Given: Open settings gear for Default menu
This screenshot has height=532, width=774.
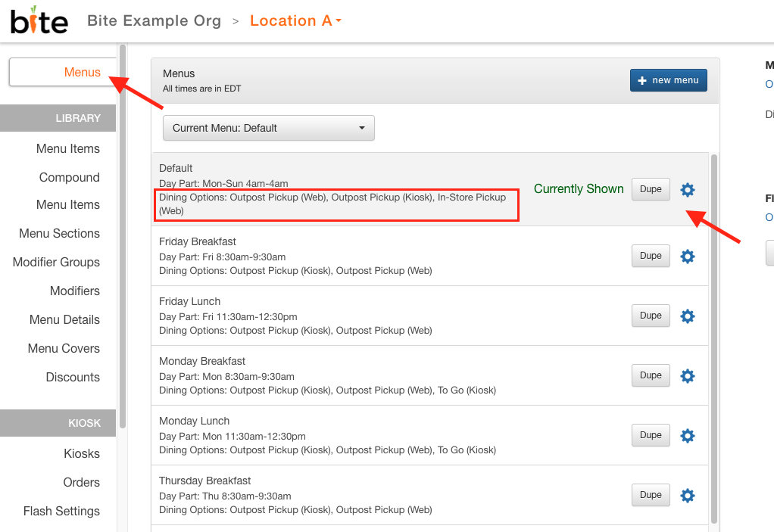Looking at the screenshot, I should (687, 190).
